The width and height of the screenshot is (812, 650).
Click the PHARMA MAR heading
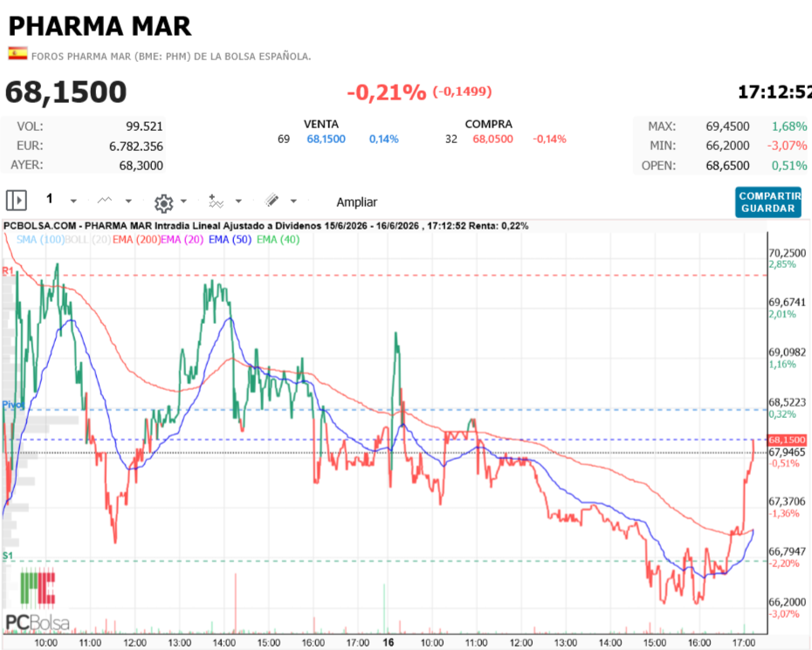point(100,26)
